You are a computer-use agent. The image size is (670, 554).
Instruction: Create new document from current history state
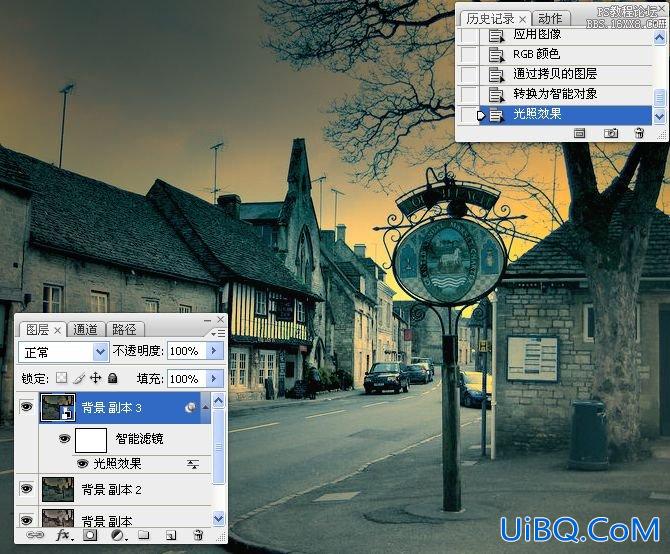tap(579, 133)
